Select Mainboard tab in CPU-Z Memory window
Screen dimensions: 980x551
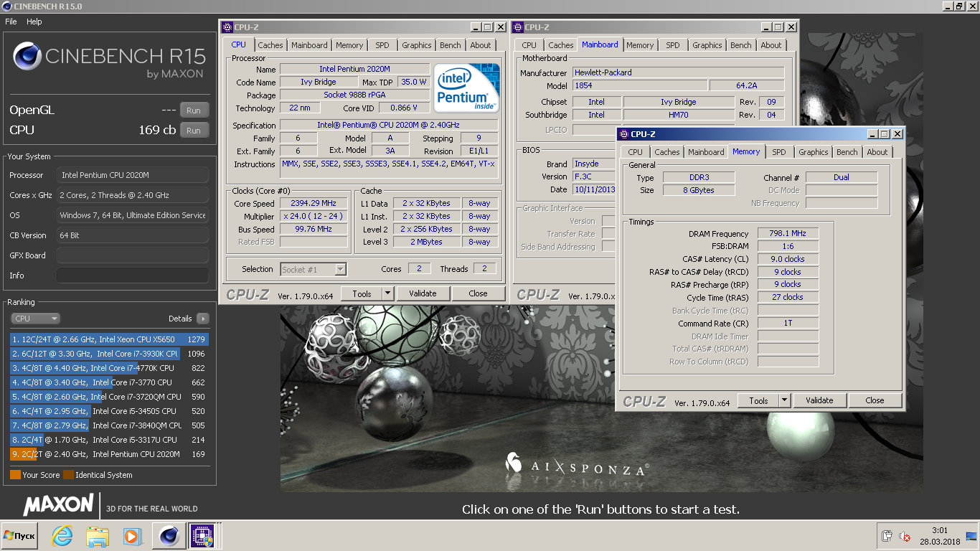pos(706,152)
